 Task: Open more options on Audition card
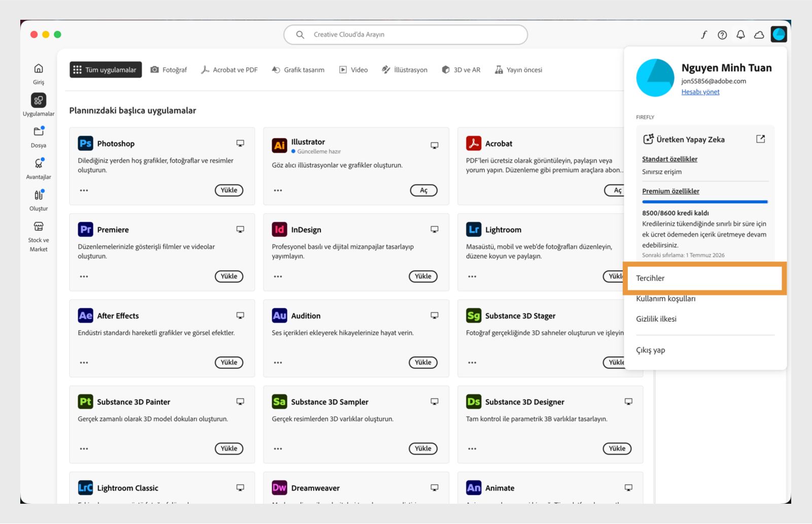point(278,363)
